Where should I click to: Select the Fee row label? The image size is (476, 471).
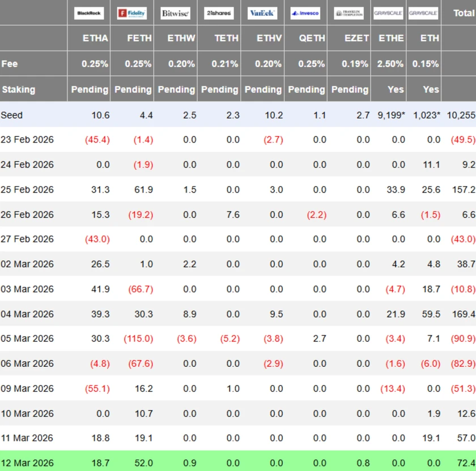pyautogui.click(x=10, y=64)
